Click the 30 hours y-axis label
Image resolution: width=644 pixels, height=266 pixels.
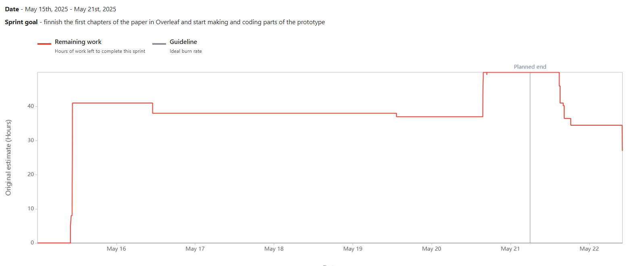tap(31, 140)
